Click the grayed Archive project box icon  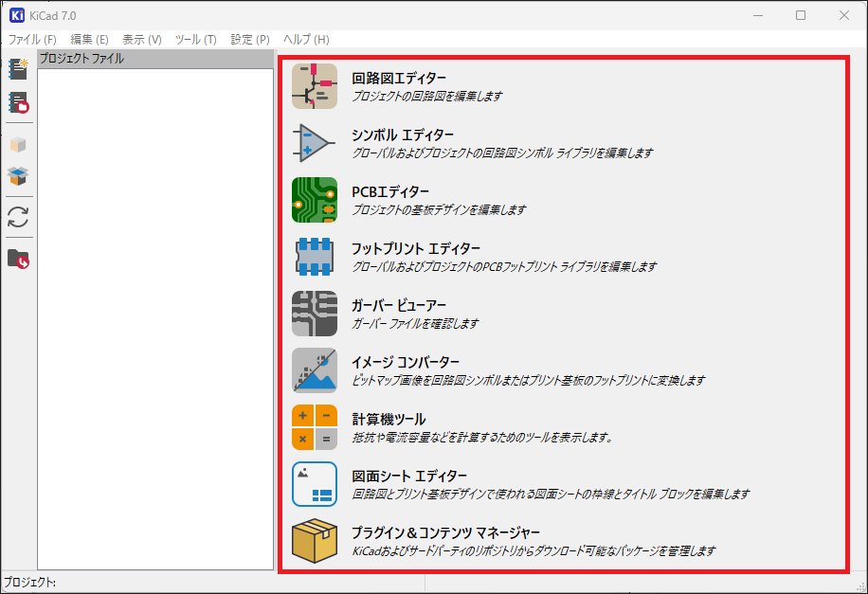click(x=18, y=145)
